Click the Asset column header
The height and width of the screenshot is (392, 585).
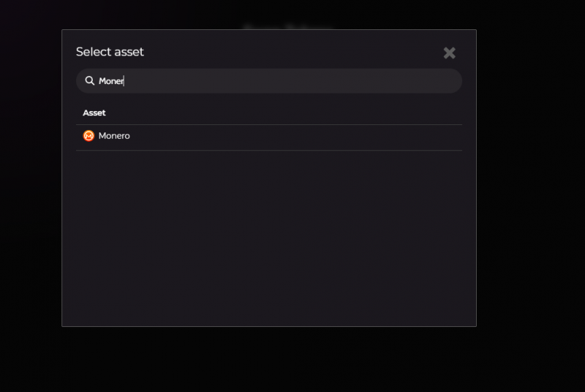94,113
